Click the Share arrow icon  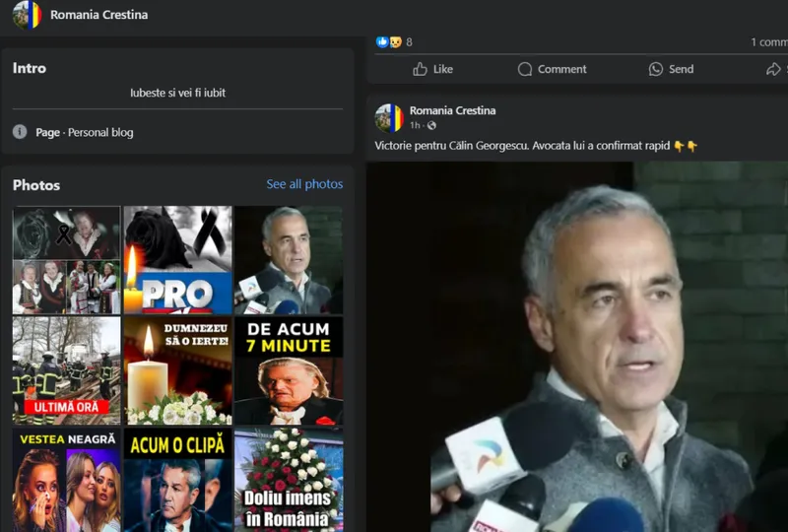pos(773,69)
